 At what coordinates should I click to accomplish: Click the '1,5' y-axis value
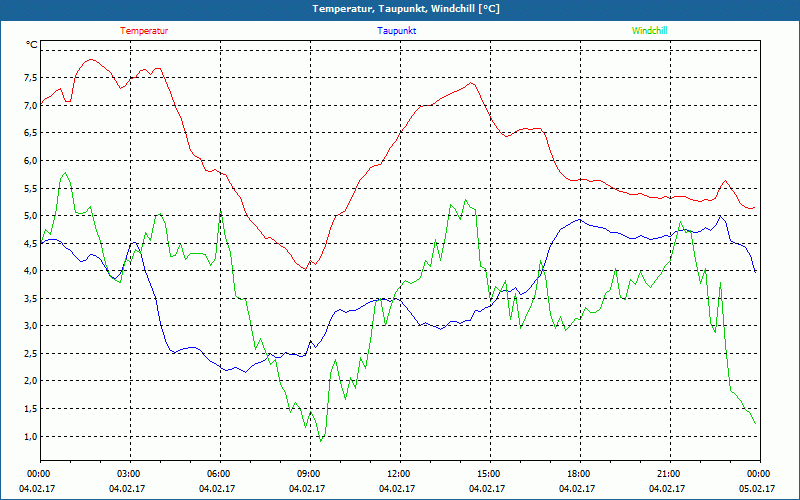pos(31,409)
